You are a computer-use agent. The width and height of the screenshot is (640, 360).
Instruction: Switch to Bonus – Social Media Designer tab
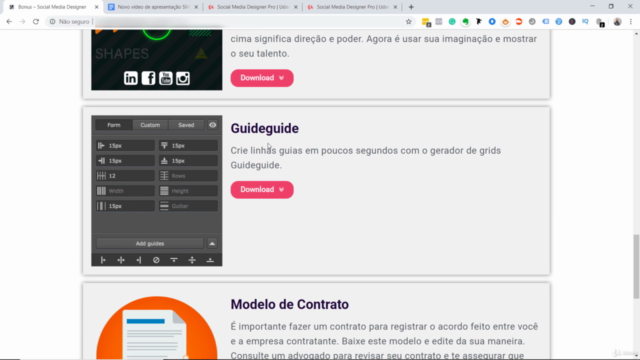click(x=52, y=7)
